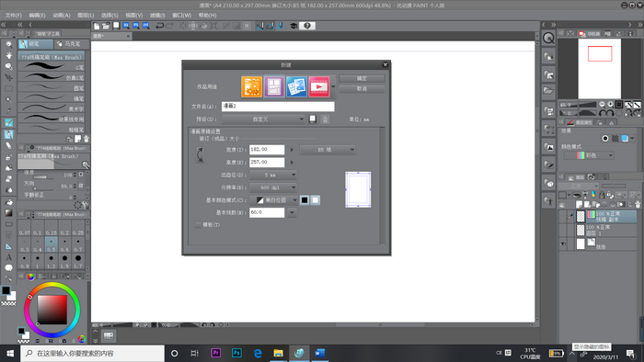Click the folder icon on right strip

[548, 91]
